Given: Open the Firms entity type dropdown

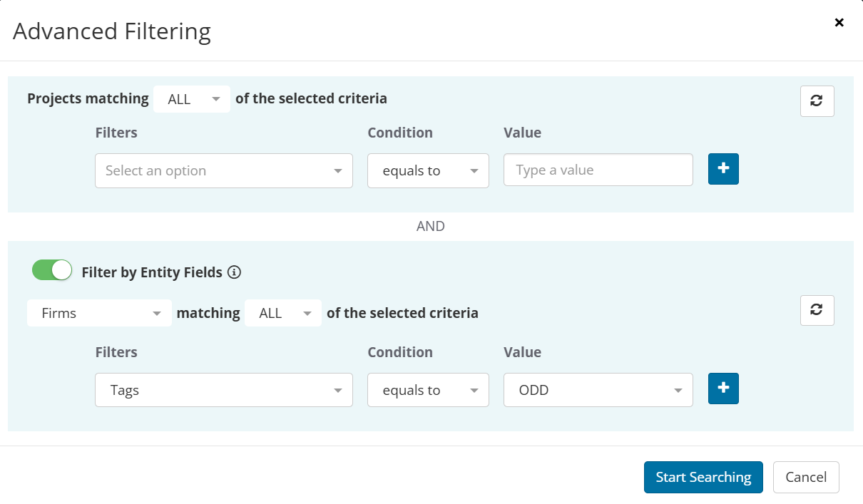Looking at the screenshot, I should (99, 313).
